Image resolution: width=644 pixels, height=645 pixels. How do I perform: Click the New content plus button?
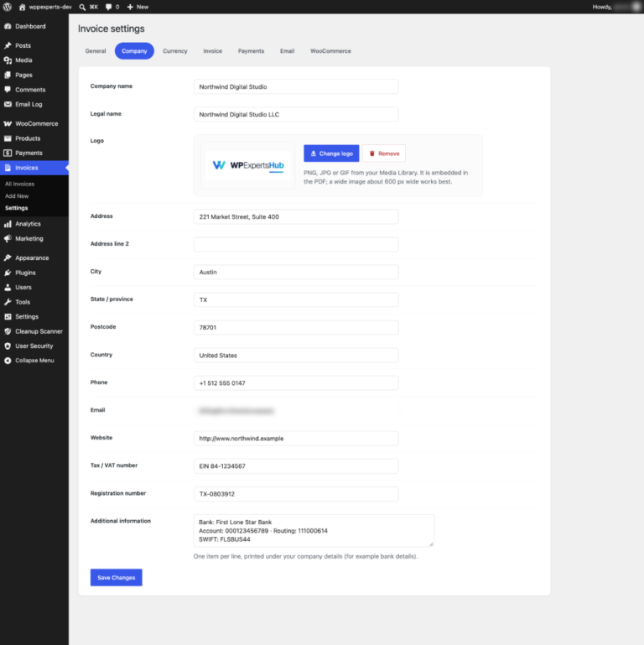138,7
